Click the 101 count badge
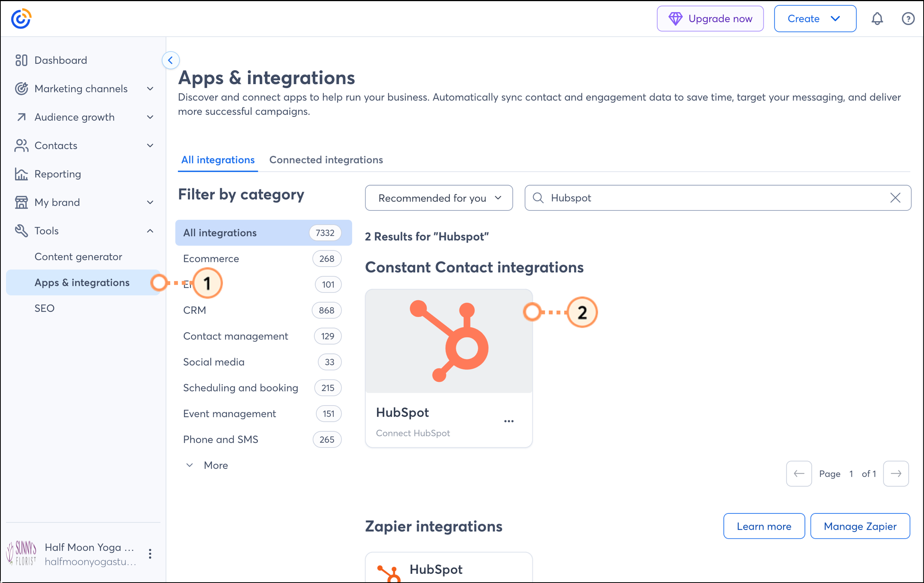Viewport: 924px width, 583px height. [328, 285]
